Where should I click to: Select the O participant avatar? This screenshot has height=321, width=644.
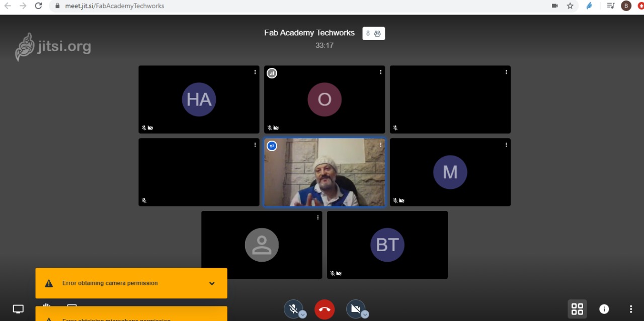[325, 99]
